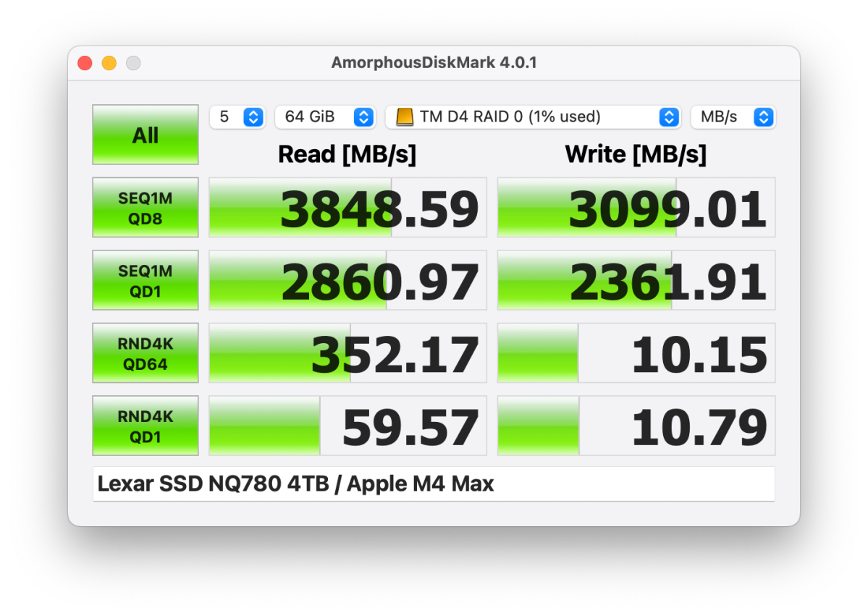Screen dimensions: 868x616
Task: Click the orange disk icon in drive selector
Action: 405,117
